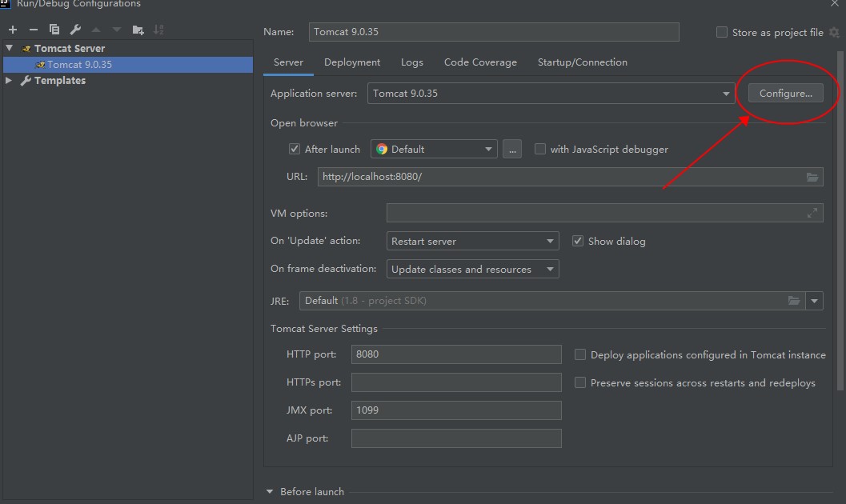The image size is (846, 504).
Task: Toggle After launch checkbox
Action: (294, 150)
